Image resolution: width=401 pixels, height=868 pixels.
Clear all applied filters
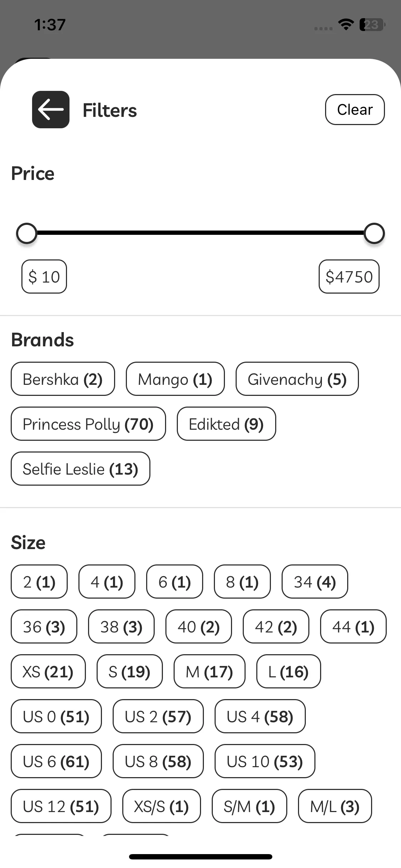(x=355, y=109)
